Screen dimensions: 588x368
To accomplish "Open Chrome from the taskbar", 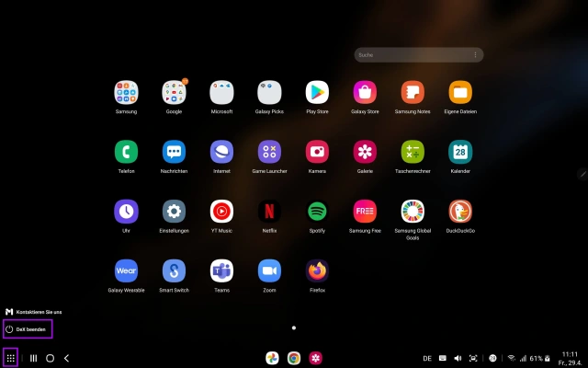I will pos(294,358).
